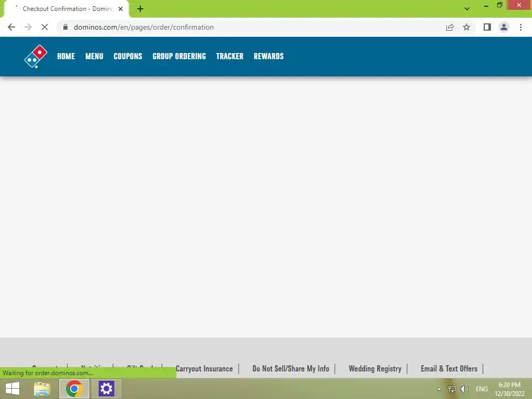The image size is (532, 399).
Task: Click the Share this page icon
Action: coord(450,27)
